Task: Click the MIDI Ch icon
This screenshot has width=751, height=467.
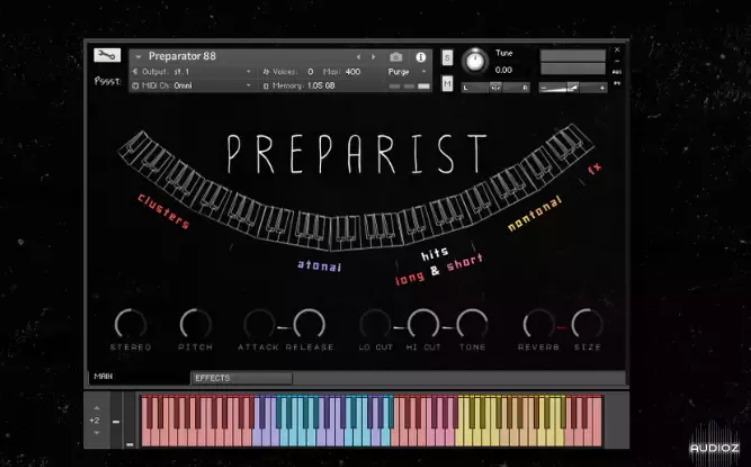Action: pyautogui.click(x=135, y=86)
